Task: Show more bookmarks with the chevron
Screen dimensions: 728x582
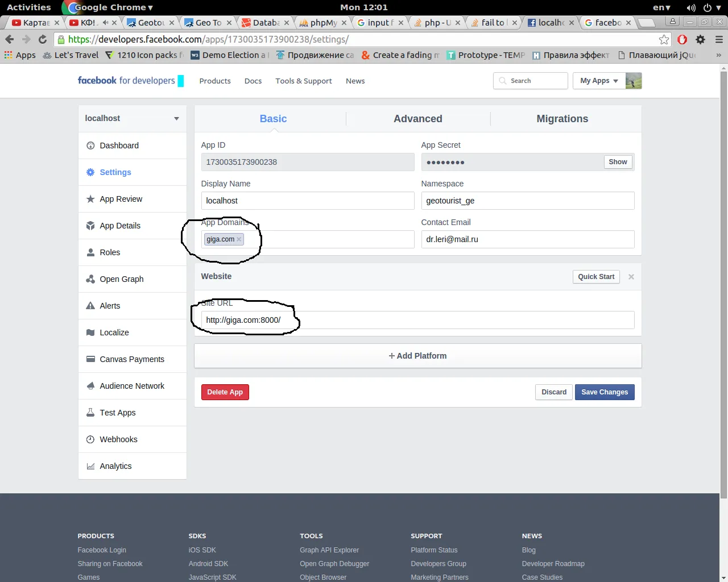Action: (x=718, y=55)
